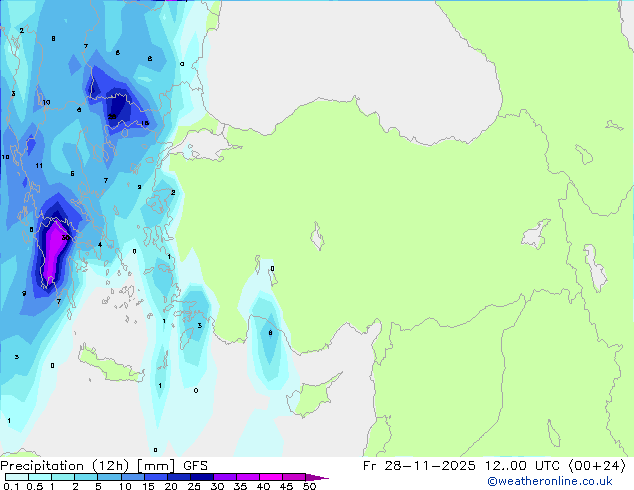Click the '16' precipitation value

(145, 123)
